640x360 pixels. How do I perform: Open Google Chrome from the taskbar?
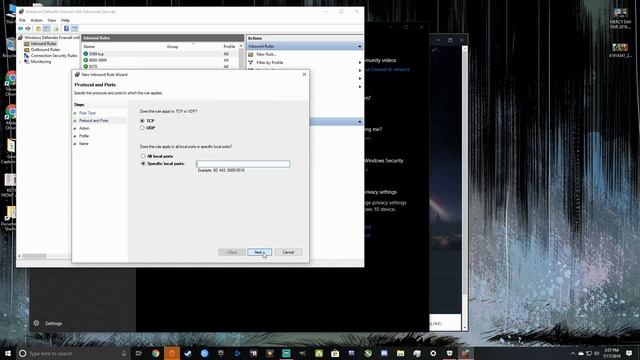click(156, 353)
